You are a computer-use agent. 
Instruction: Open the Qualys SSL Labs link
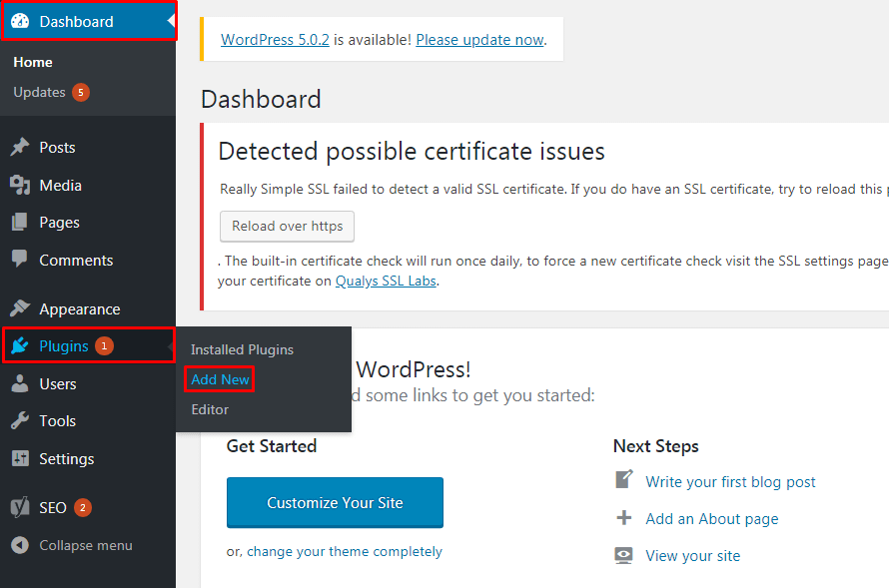coord(386,281)
